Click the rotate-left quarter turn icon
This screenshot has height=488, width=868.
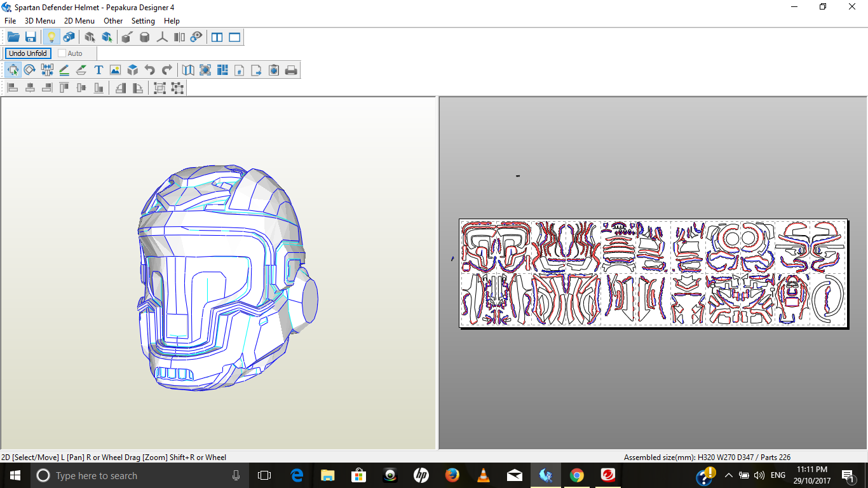pos(121,88)
